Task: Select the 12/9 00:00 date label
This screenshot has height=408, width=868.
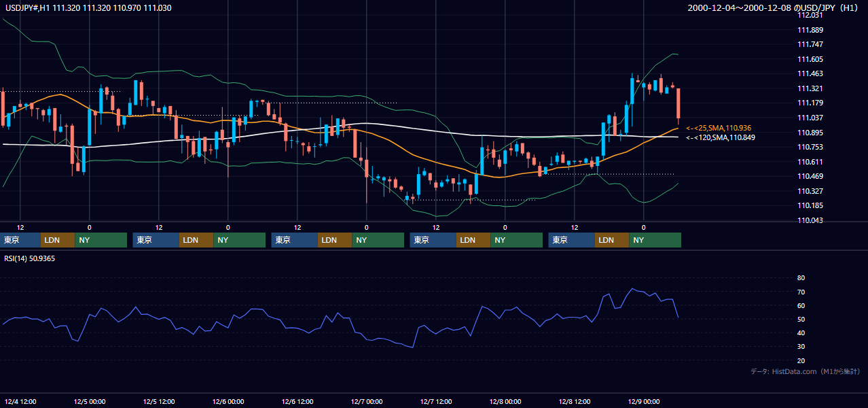Action: [643, 402]
